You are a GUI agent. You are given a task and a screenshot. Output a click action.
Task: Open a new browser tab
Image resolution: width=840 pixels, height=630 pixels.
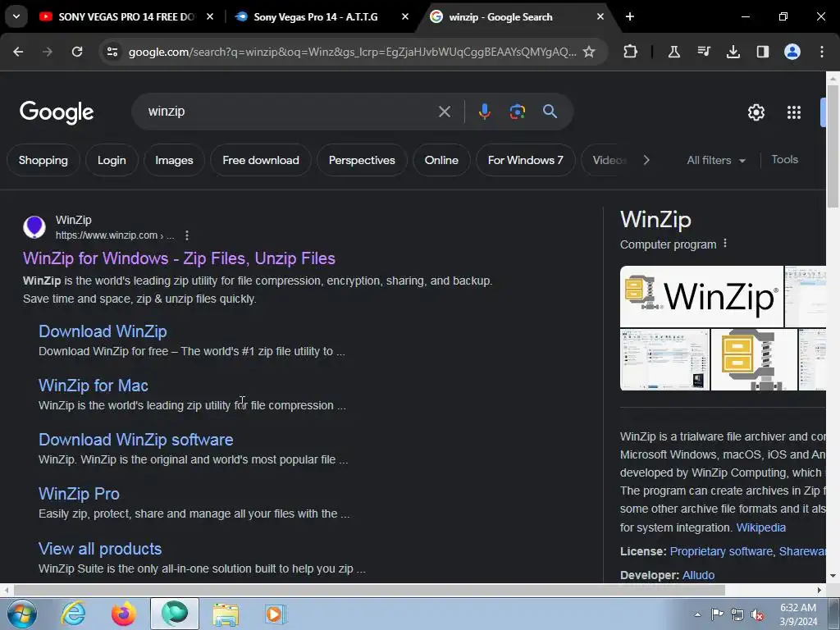point(630,16)
